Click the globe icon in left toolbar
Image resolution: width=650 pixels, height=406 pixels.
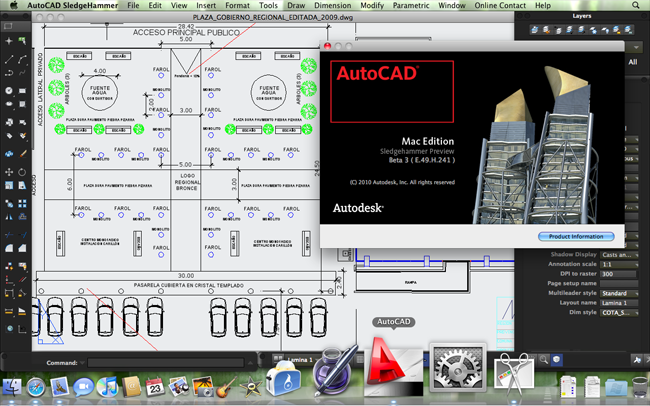click(x=9, y=329)
